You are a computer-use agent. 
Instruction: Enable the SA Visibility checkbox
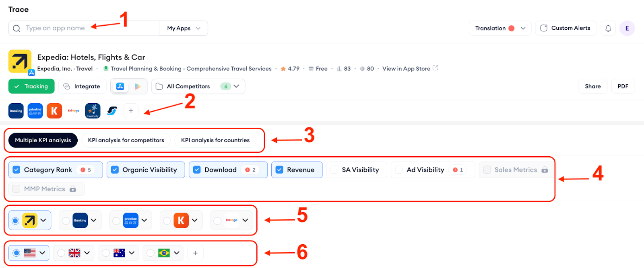(334, 170)
